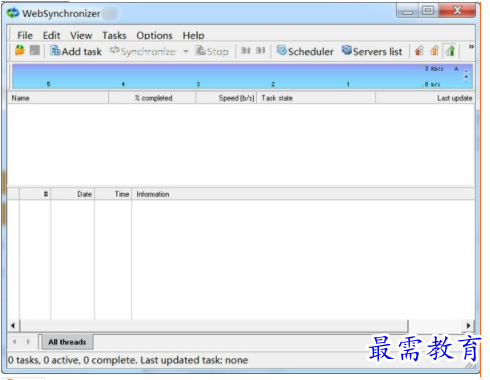The height and width of the screenshot is (380, 490).
Task: Click the Time column header in log
Action: (x=113, y=194)
